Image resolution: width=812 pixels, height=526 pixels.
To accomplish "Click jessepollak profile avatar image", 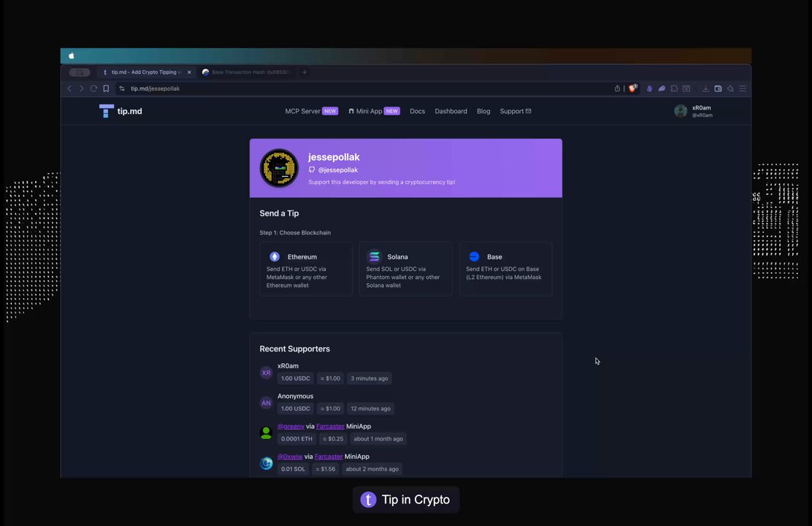I will point(279,168).
